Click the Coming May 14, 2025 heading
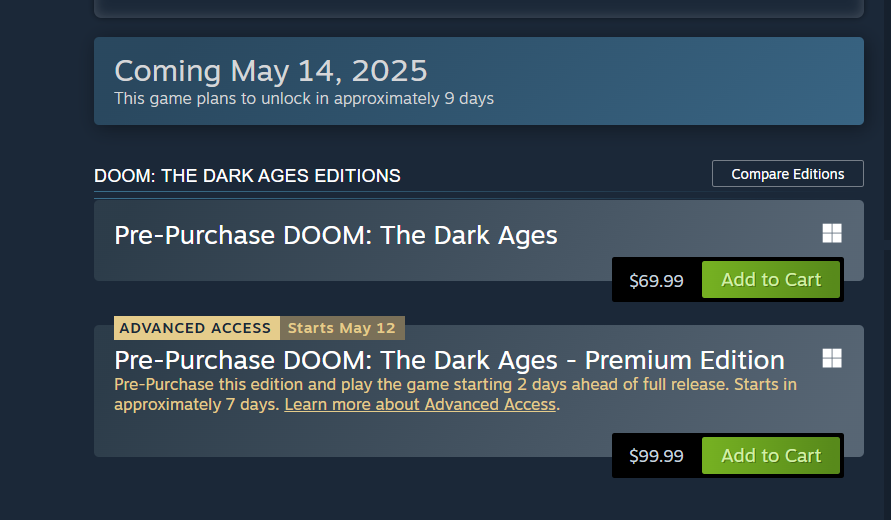The width and height of the screenshot is (891, 520). click(x=270, y=71)
